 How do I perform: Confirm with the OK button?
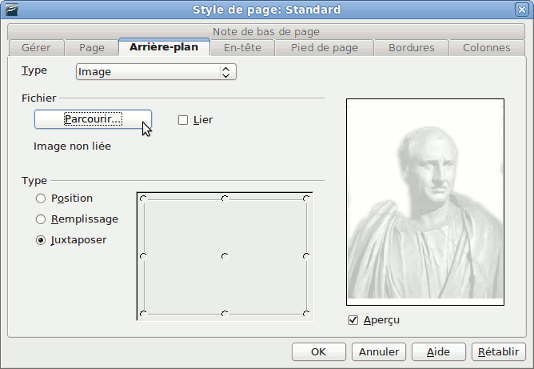click(x=319, y=352)
